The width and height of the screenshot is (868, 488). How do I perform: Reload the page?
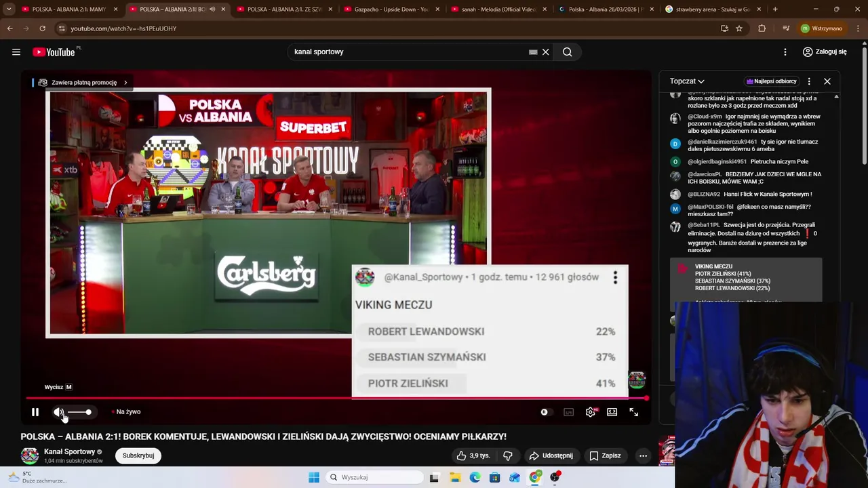click(x=42, y=28)
